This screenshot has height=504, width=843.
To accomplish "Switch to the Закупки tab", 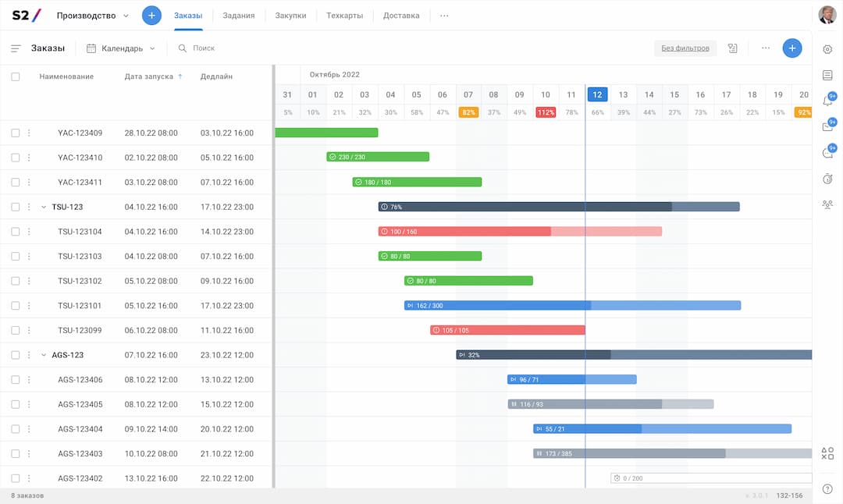I will (291, 16).
